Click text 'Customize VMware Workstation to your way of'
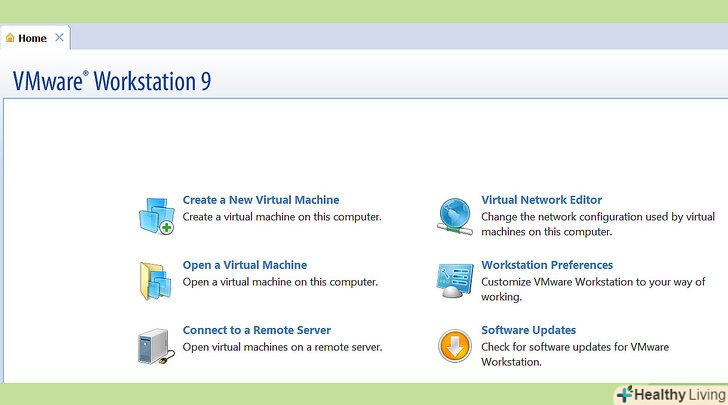This screenshot has height=405, width=728. click(x=593, y=282)
